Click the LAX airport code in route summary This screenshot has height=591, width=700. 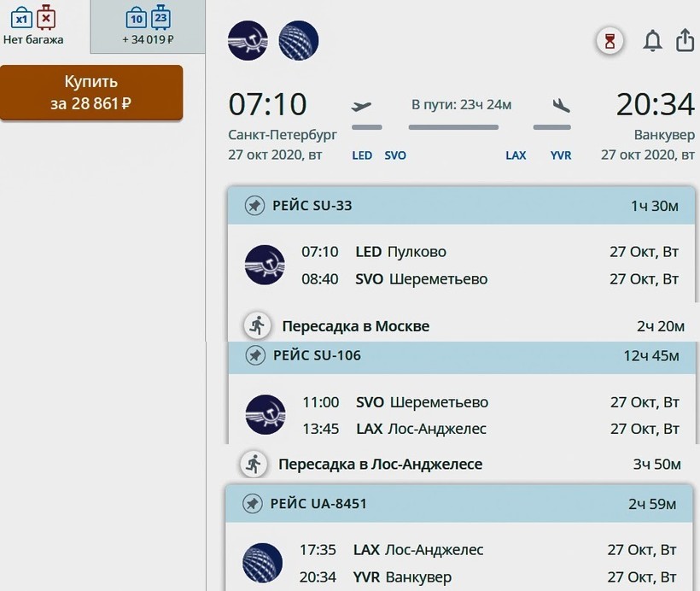click(x=516, y=155)
